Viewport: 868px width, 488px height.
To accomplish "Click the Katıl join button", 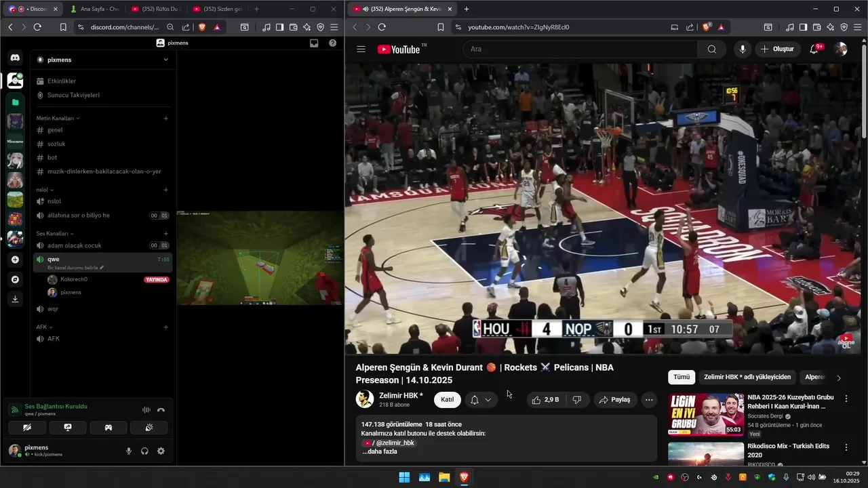I will 448,400.
